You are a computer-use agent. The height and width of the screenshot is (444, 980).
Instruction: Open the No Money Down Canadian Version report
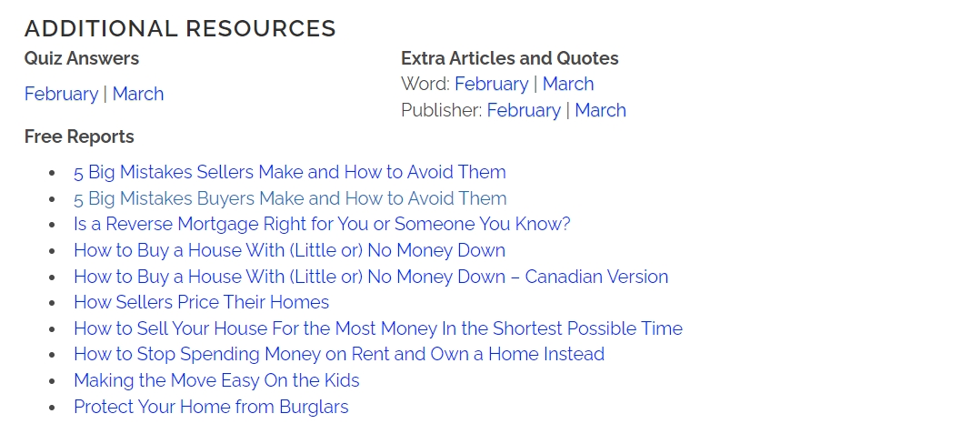coord(371,277)
